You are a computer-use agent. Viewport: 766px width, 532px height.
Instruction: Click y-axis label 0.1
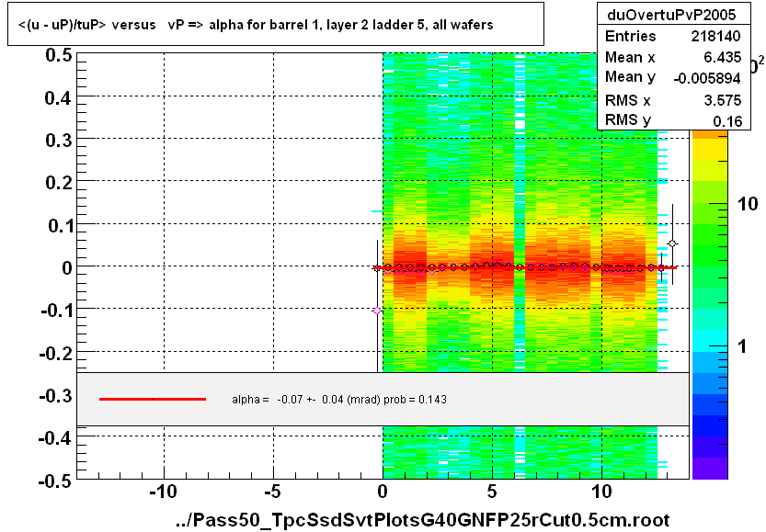pos(60,225)
